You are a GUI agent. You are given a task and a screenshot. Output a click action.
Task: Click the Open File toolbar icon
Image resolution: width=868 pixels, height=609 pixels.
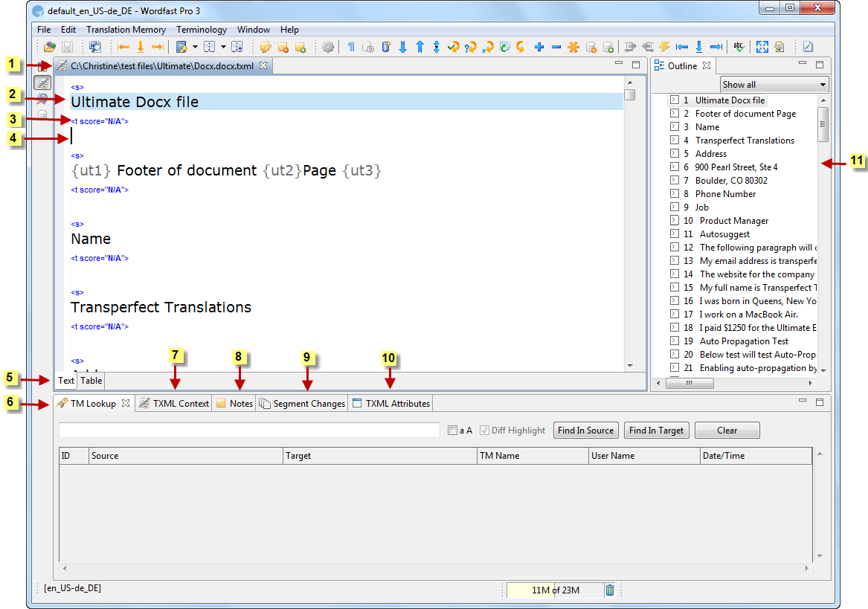pos(50,47)
